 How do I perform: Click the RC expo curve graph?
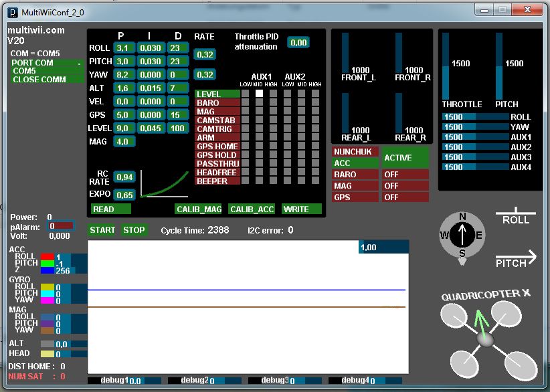[x=164, y=185]
